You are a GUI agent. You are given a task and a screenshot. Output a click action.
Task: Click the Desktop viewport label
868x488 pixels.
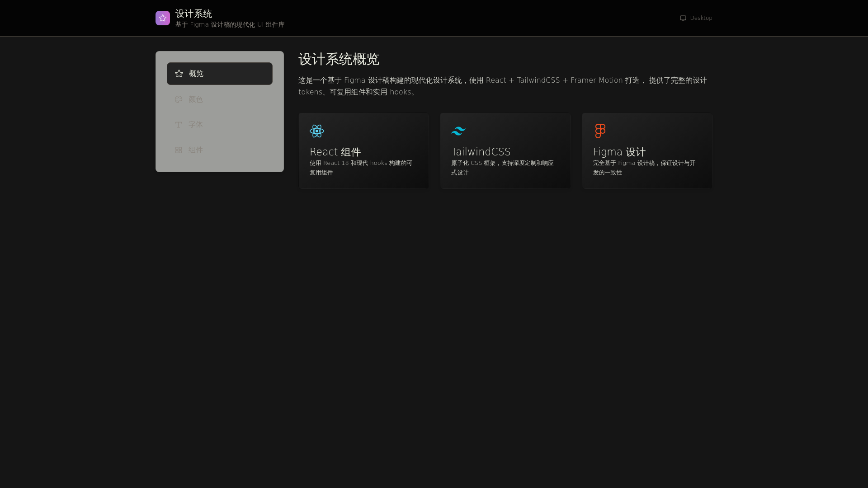click(701, 18)
